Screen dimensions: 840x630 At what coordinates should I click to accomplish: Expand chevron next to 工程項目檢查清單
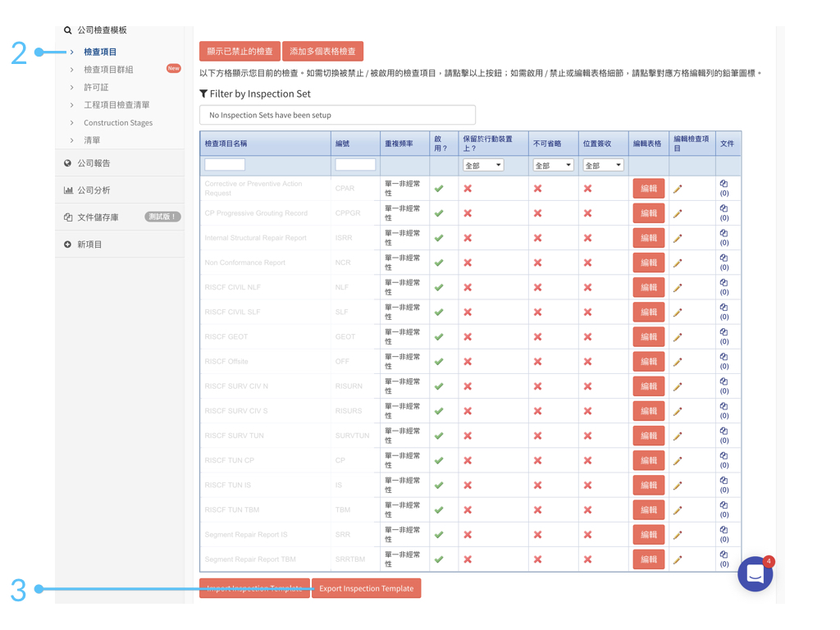tap(72, 105)
